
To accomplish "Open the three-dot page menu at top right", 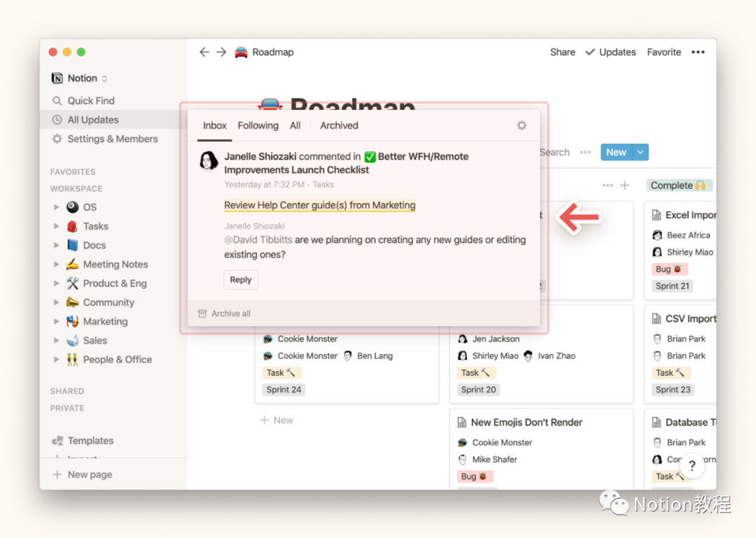I will tap(698, 52).
